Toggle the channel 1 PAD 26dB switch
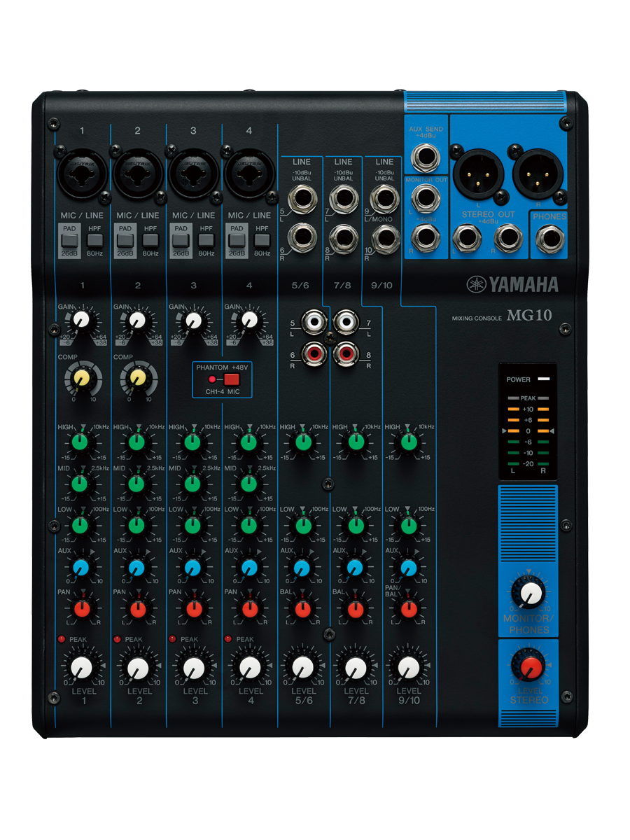The image size is (630, 840). point(69,240)
